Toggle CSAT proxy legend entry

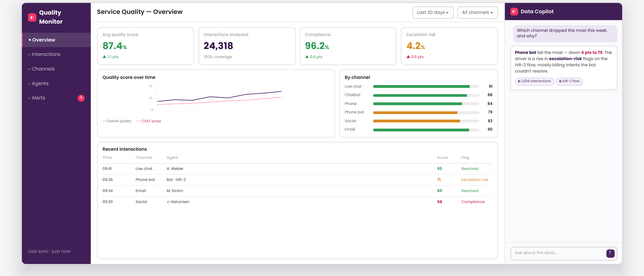click(x=148, y=121)
